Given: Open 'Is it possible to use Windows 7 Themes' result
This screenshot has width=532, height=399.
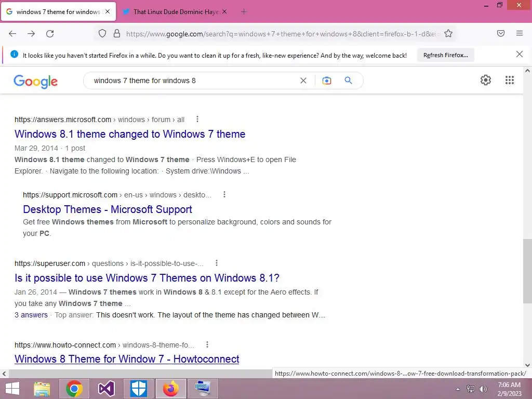Looking at the screenshot, I should click(x=147, y=278).
